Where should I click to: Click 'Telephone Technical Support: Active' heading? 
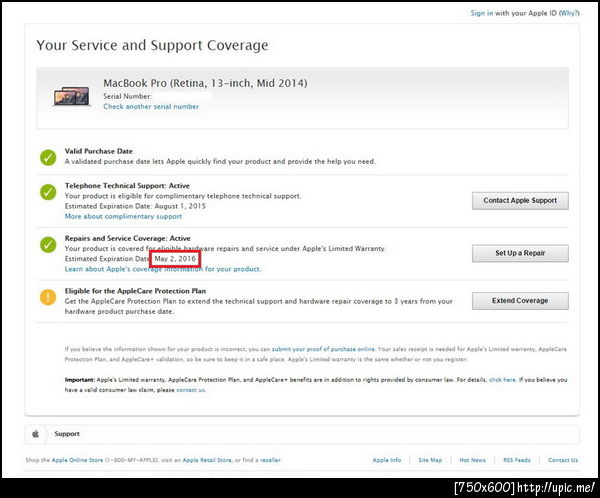(x=127, y=186)
